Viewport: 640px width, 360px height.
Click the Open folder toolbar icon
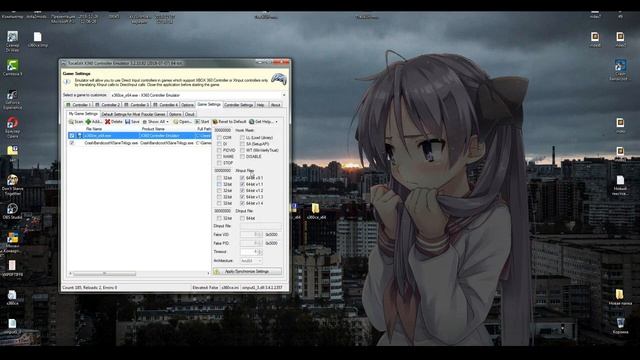[x=176, y=122]
